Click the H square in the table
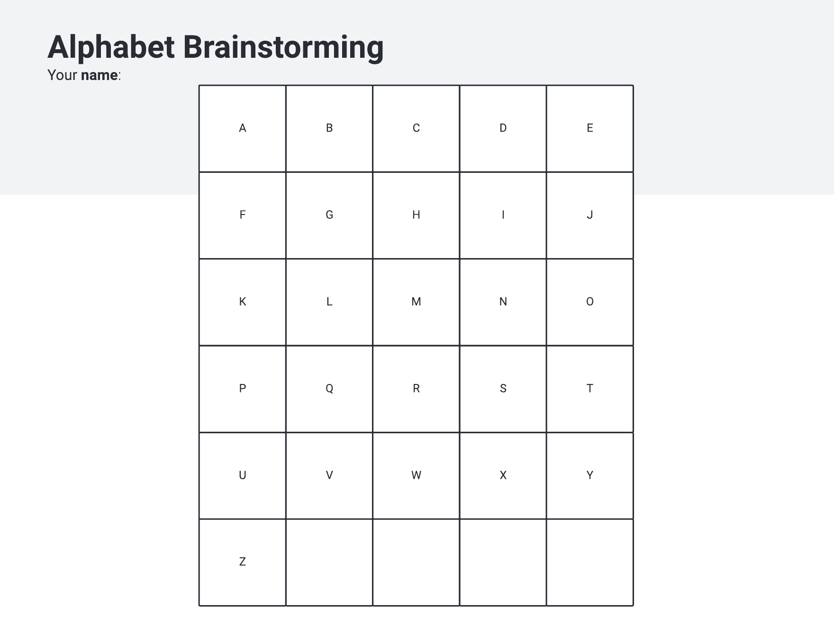 click(x=416, y=215)
